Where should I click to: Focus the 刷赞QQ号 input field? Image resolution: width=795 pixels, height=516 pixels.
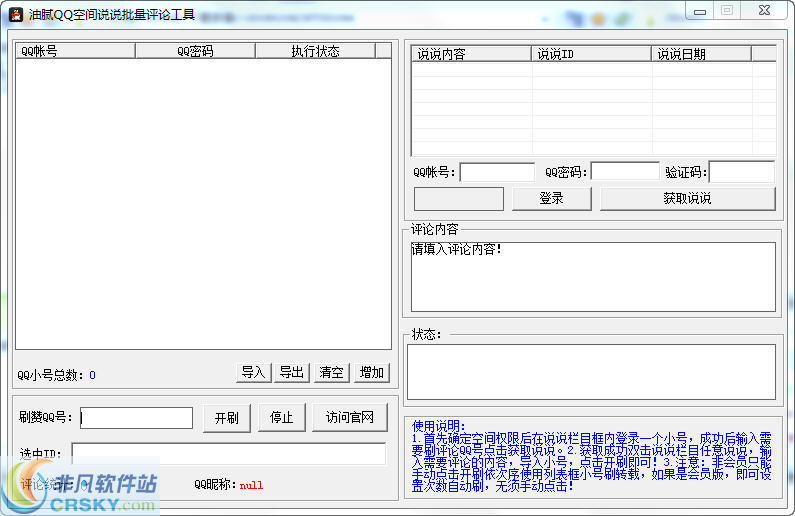click(136, 418)
